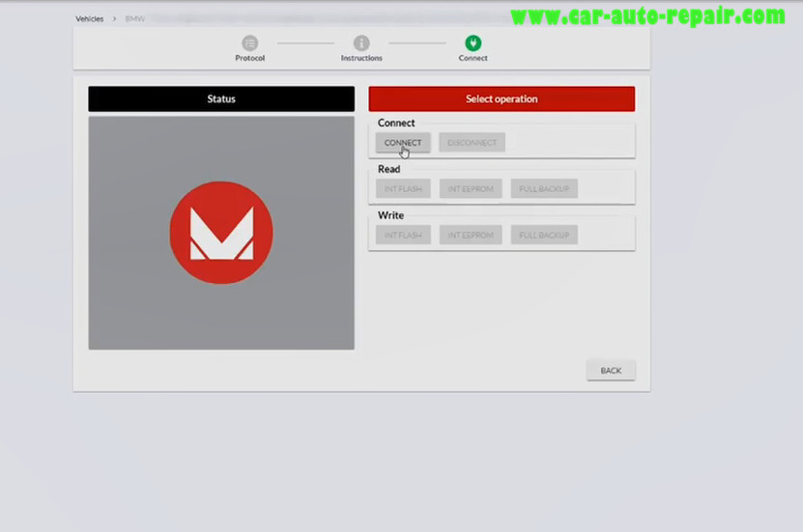The height and width of the screenshot is (532, 803).
Task: Click the Instructions step label
Action: pyautogui.click(x=361, y=58)
